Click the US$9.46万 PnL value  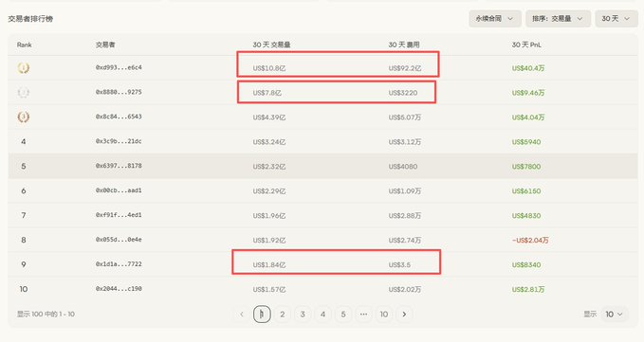point(528,93)
